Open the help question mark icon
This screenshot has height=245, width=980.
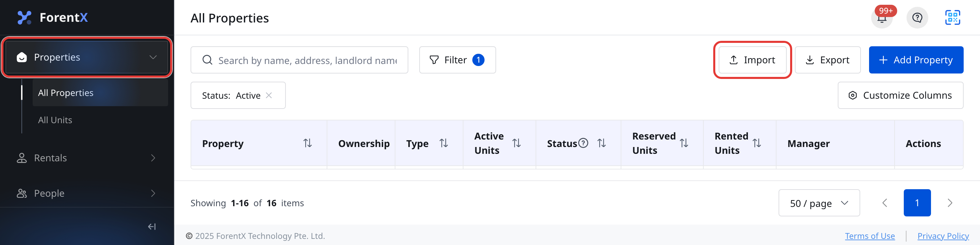tap(917, 18)
